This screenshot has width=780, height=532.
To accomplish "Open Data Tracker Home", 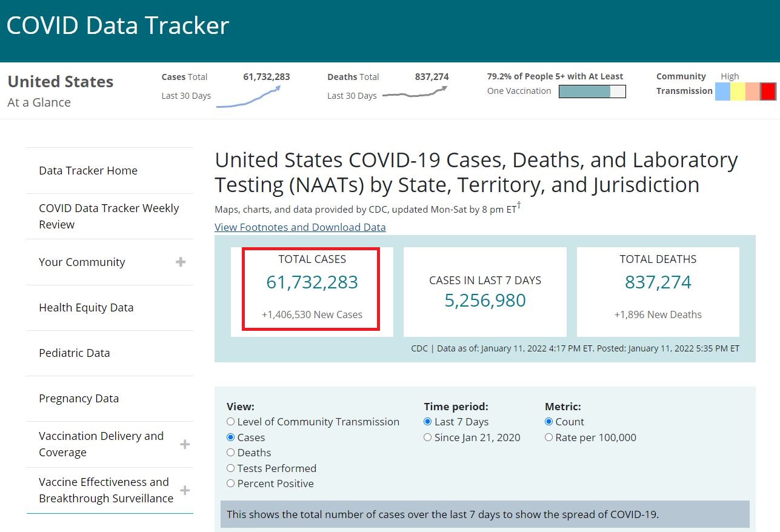I will point(88,171).
